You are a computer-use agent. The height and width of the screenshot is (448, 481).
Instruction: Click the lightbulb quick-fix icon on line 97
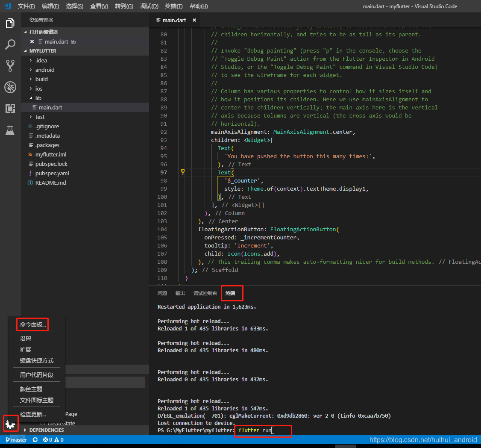(x=182, y=172)
